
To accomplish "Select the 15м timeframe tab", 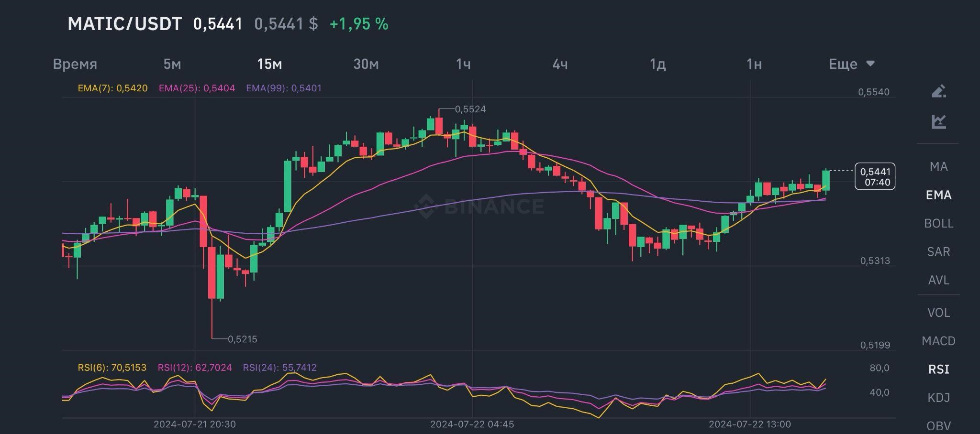I will (269, 64).
